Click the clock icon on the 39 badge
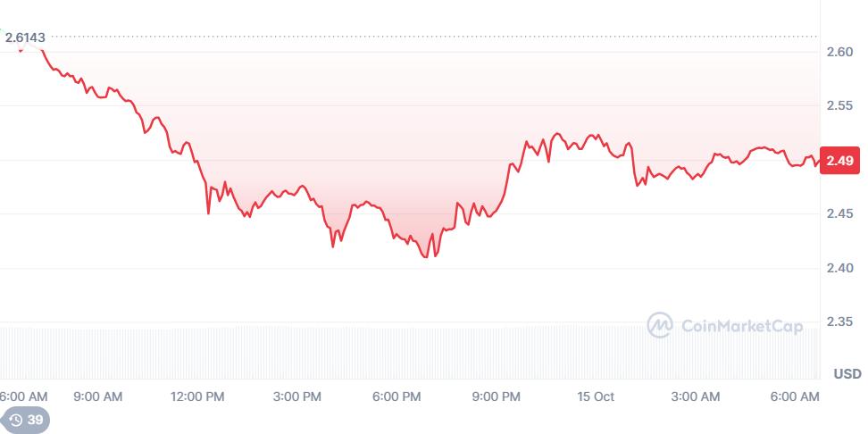The height and width of the screenshot is (434, 868). point(15,420)
